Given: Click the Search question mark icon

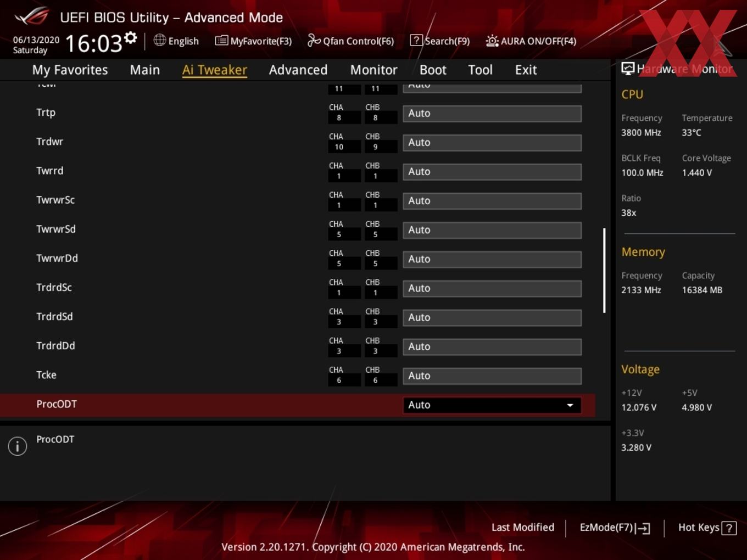Looking at the screenshot, I should point(416,40).
